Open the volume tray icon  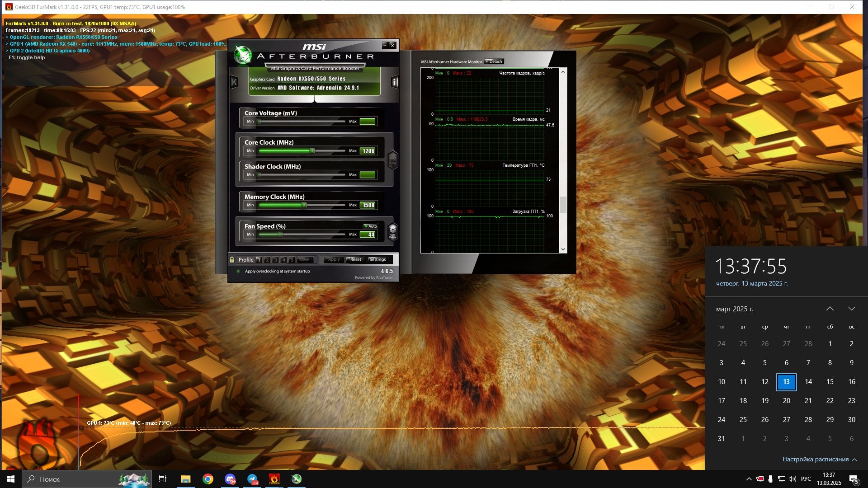pyautogui.click(x=793, y=479)
